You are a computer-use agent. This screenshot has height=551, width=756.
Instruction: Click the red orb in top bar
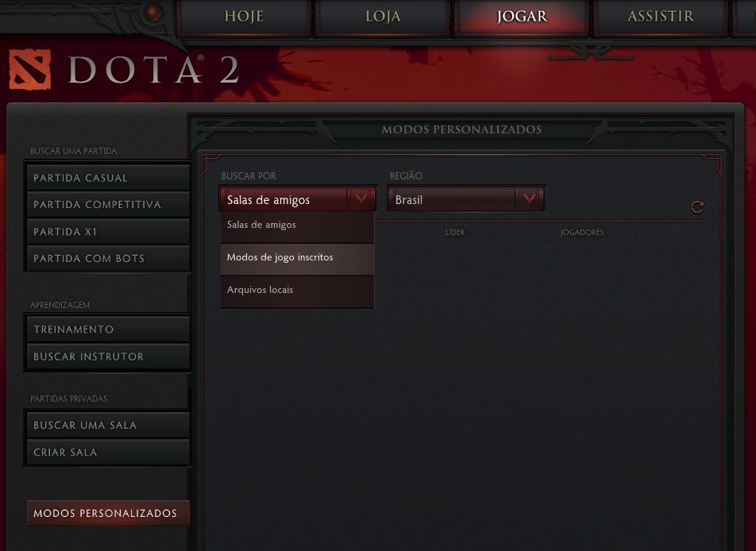153,13
